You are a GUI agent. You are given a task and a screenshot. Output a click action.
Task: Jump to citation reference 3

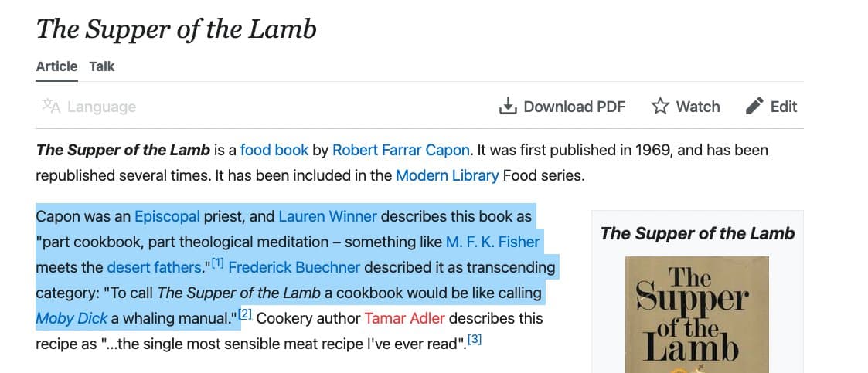point(475,340)
